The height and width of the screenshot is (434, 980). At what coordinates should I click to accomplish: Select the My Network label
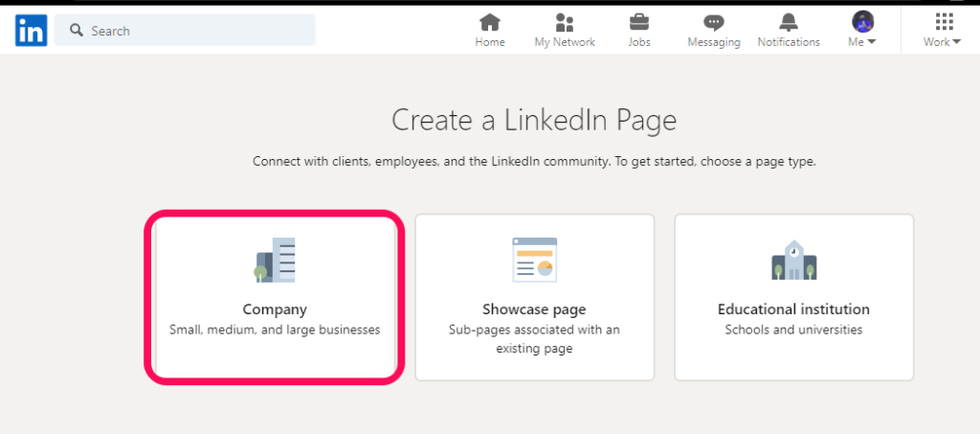(565, 42)
